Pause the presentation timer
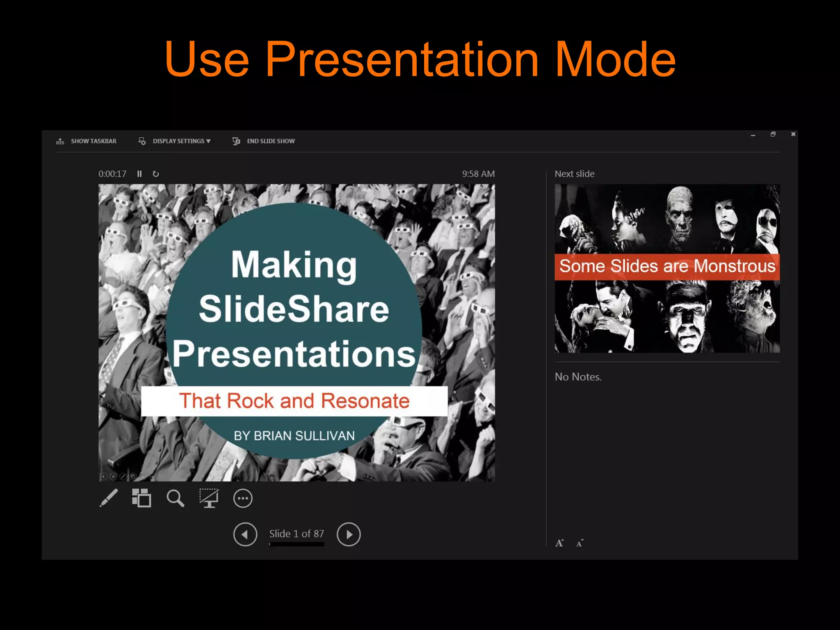The image size is (840, 630). click(x=139, y=174)
